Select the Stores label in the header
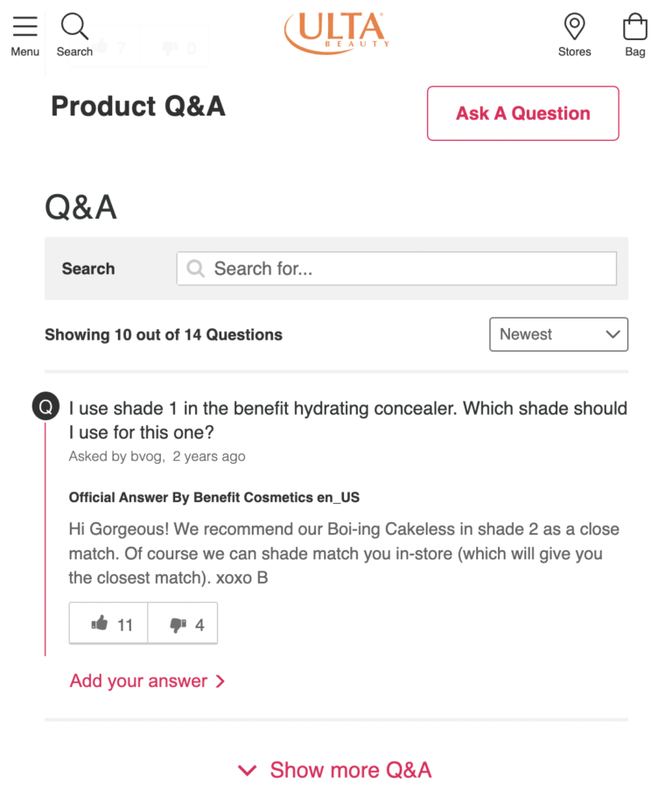672x805 pixels. point(574,52)
